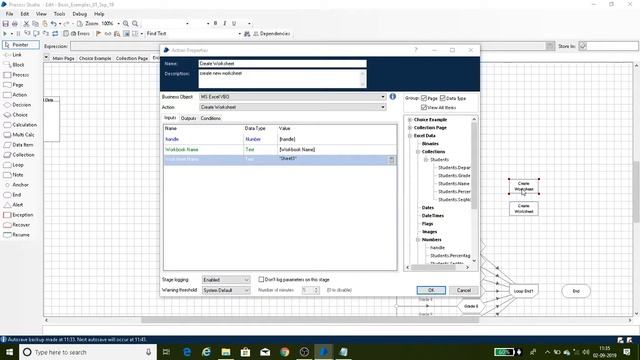The width and height of the screenshot is (640, 360).
Task: Switch to the Conditions tab
Action: 211,118
